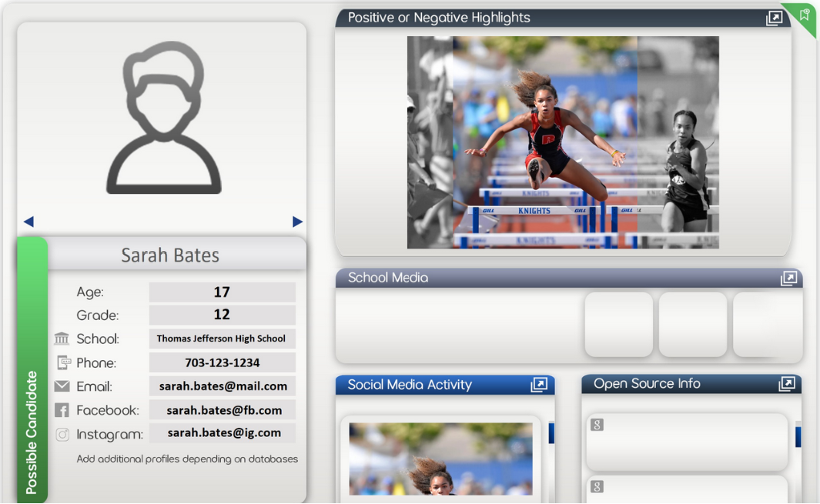The height and width of the screenshot is (504, 820).
Task: Go to previous candidate with left arrow
Action: pos(28,222)
